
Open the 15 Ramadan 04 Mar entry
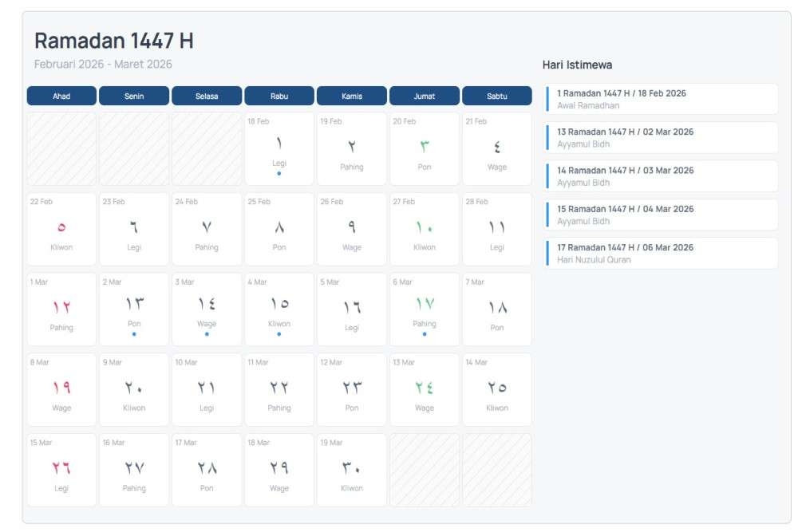[x=662, y=215]
